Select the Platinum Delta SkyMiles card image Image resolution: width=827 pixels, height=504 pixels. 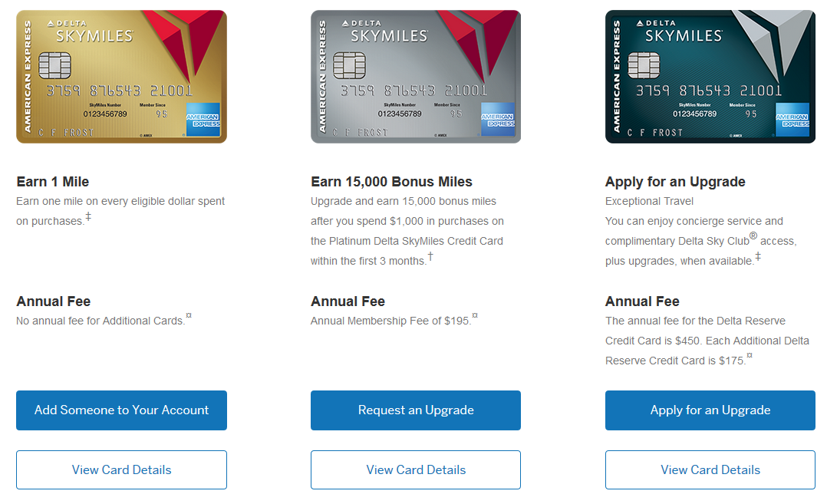coord(416,77)
